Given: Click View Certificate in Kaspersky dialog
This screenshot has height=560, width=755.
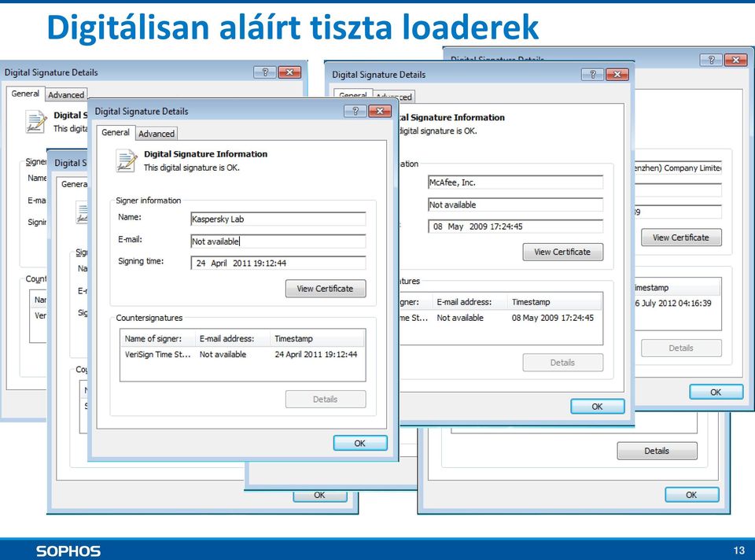Looking at the screenshot, I should coord(326,289).
